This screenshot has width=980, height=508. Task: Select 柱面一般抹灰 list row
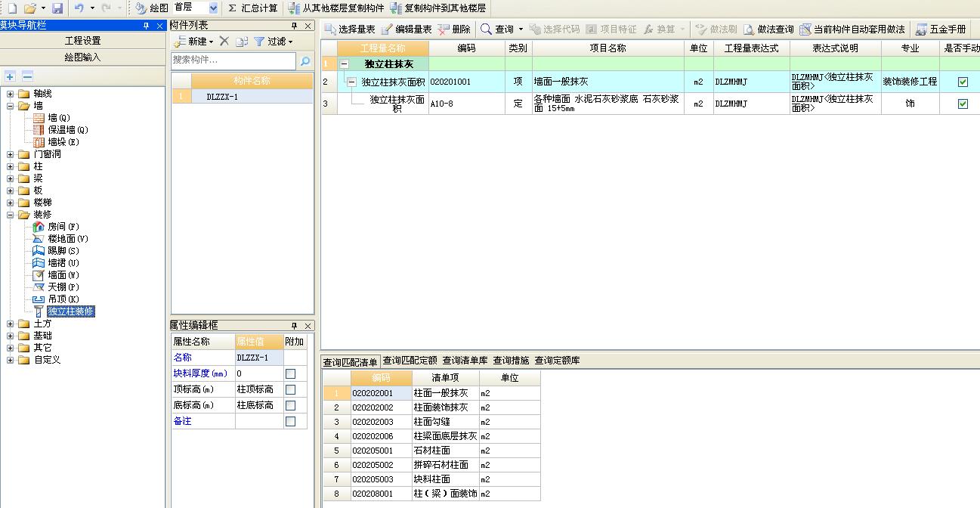[x=431, y=393]
